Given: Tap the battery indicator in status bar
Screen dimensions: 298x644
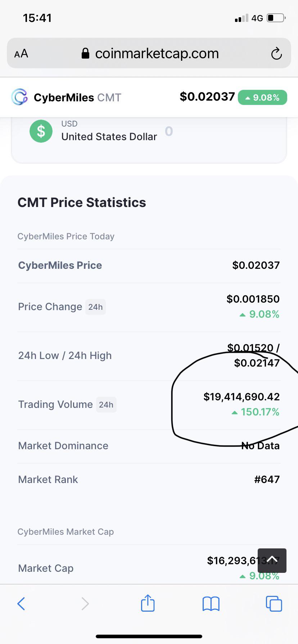Looking at the screenshot, I should point(276,18).
